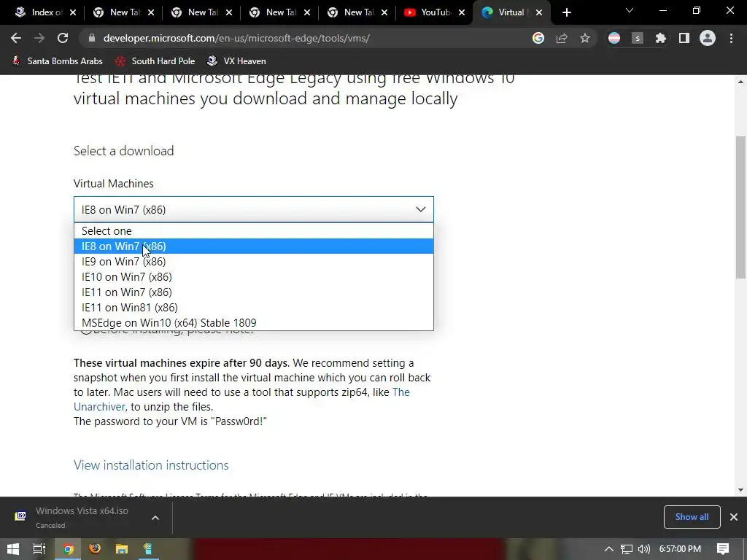Image resolution: width=747 pixels, height=560 pixels.
Task: Select 'MSEdge on Win10 (x64) Stable 1809'
Action: pyautogui.click(x=253, y=322)
